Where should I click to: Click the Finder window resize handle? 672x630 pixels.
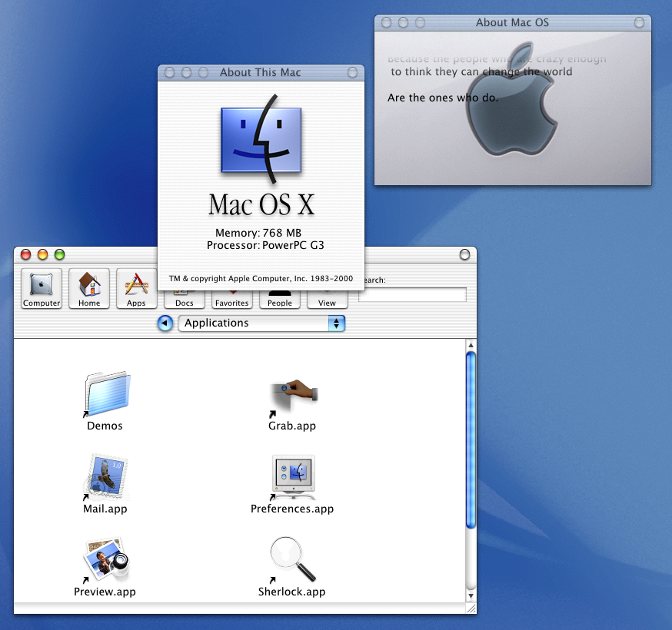tap(471, 608)
